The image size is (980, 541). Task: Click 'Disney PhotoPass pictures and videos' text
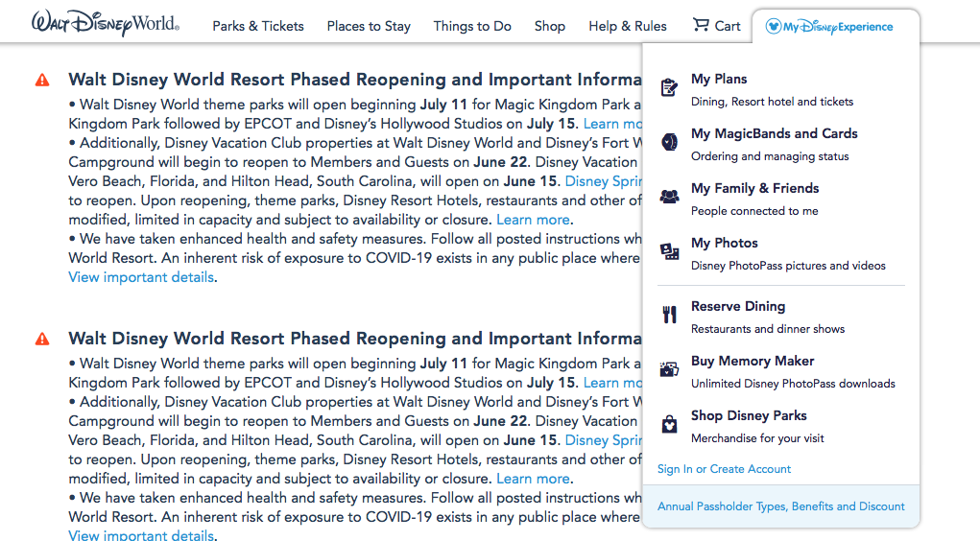[x=788, y=266]
